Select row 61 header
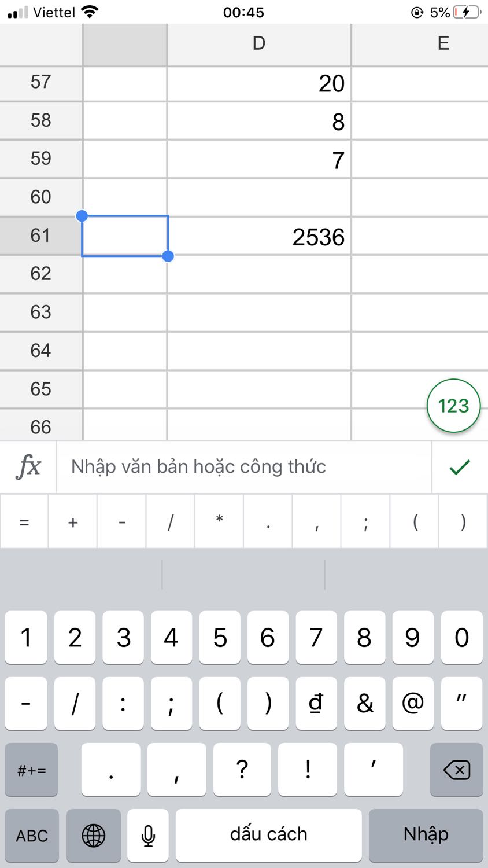The width and height of the screenshot is (488, 868). 40,236
